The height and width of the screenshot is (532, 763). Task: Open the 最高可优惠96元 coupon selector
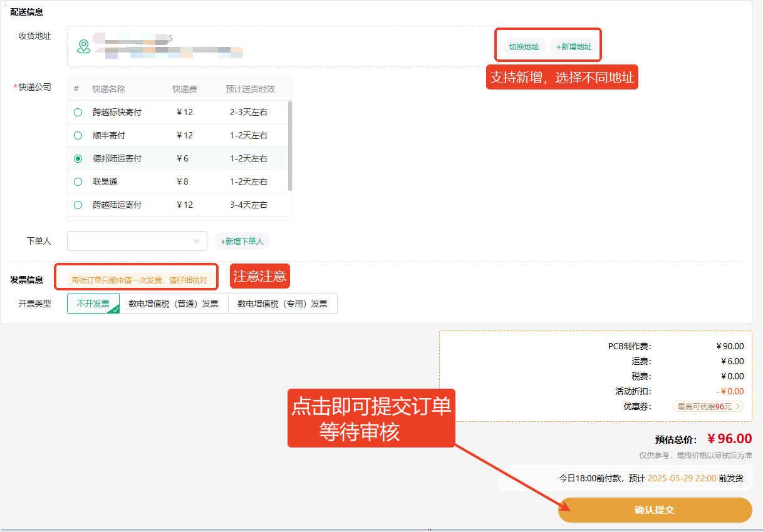pos(707,407)
